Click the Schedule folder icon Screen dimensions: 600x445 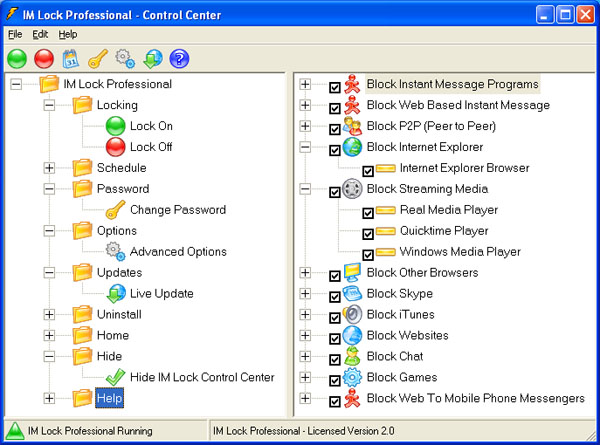point(82,168)
